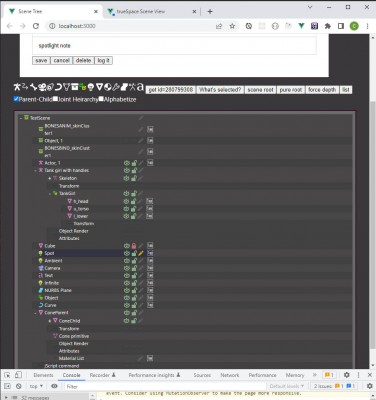Click the letter 'a' text icon in the filter toolbar
The image size is (376, 400).
pyautogui.click(x=140, y=87)
